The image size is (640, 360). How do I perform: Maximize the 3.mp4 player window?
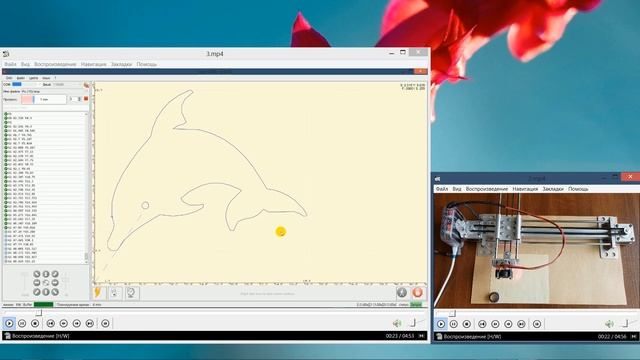pos(403,52)
